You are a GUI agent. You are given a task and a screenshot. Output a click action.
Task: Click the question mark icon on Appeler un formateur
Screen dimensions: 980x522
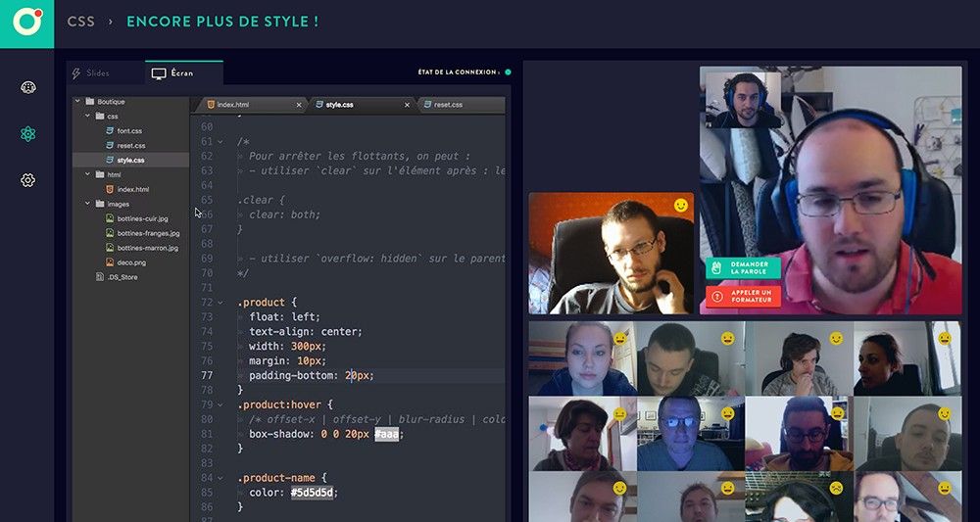click(717, 297)
